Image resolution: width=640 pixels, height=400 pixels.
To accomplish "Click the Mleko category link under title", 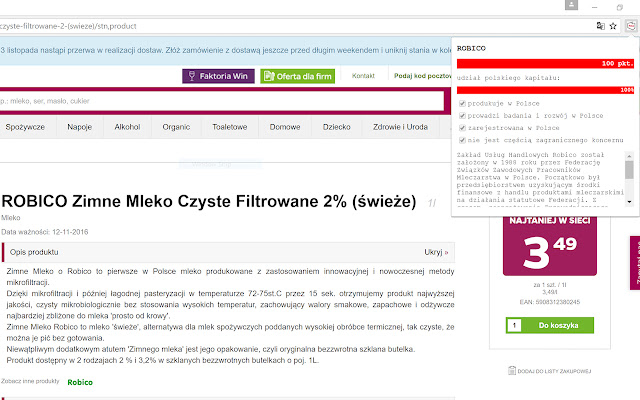I will click(x=11, y=218).
